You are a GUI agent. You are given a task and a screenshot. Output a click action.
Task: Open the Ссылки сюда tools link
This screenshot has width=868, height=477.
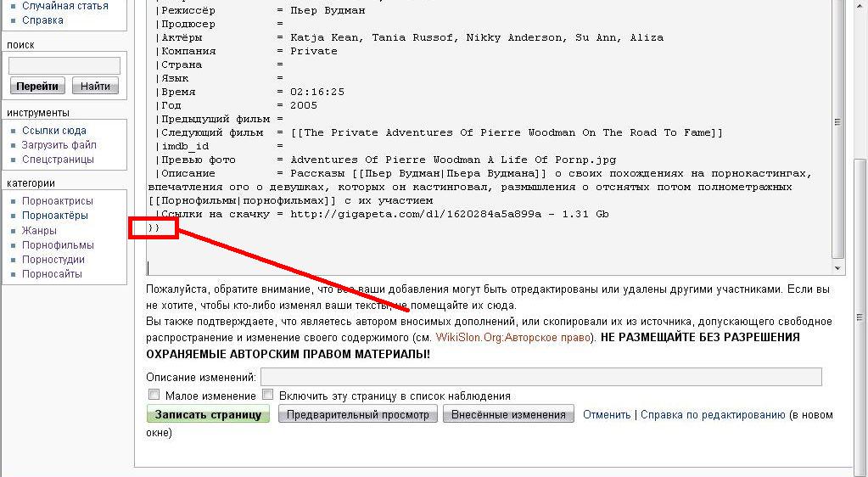(54, 131)
